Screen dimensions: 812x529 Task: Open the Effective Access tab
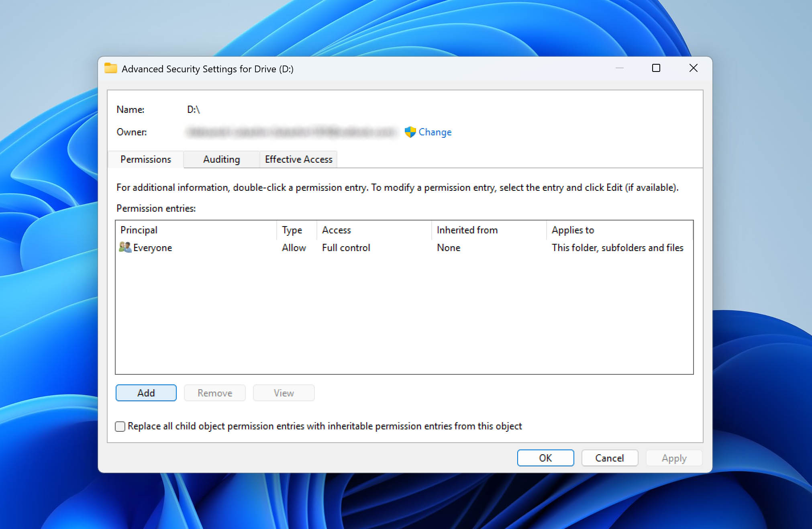pos(298,159)
